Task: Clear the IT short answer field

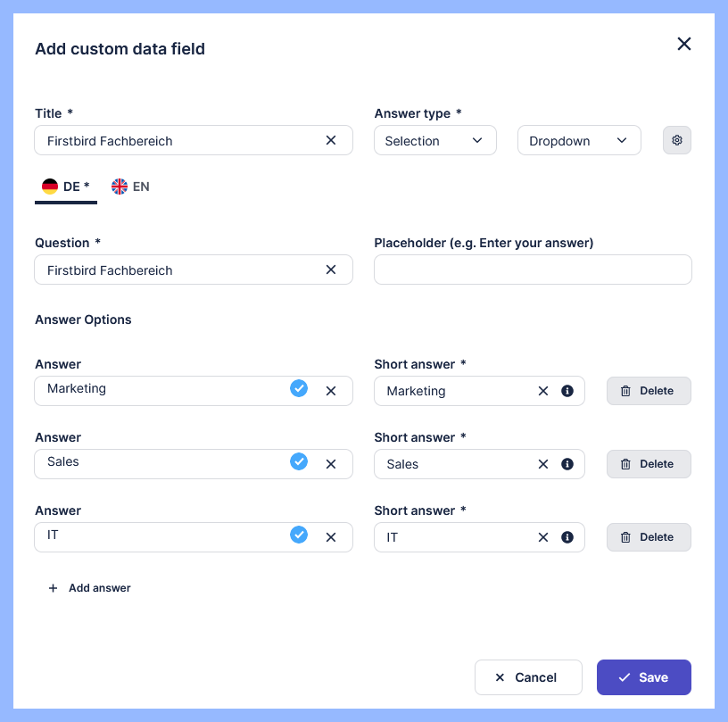Action: tap(542, 537)
